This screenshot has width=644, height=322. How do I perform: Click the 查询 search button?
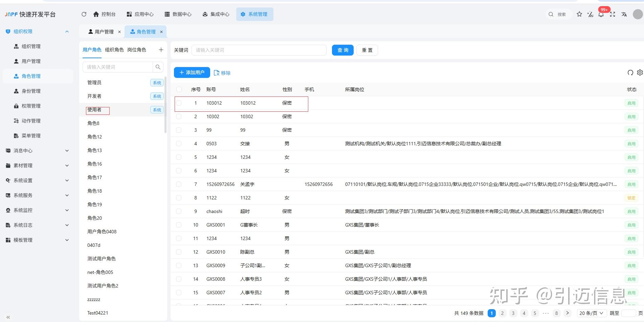coord(343,50)
